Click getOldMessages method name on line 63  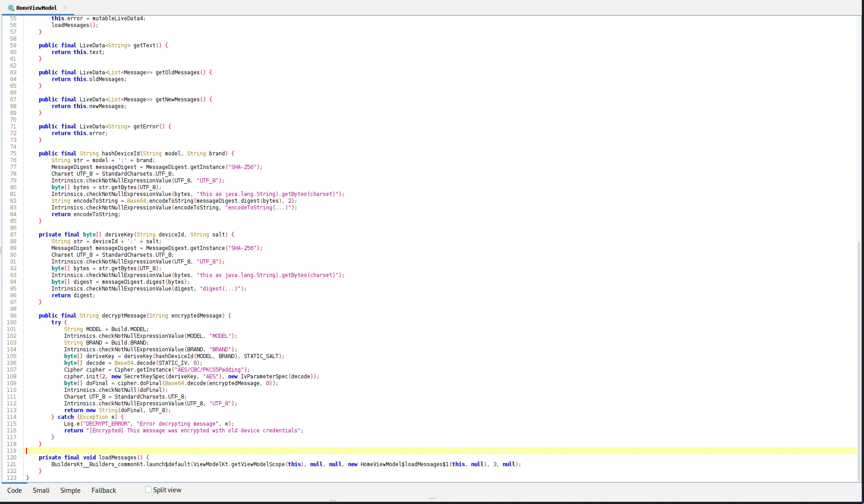pyautogui.click(x=177, y=73)
